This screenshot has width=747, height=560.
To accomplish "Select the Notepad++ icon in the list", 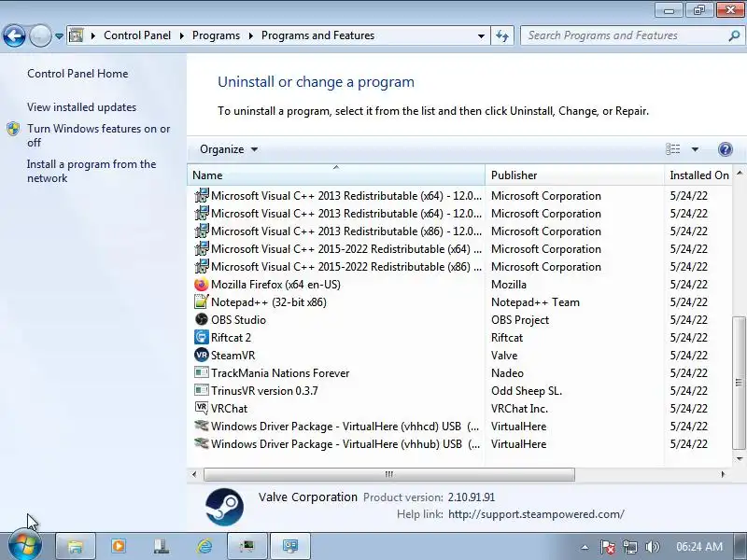I will point(202,302).
